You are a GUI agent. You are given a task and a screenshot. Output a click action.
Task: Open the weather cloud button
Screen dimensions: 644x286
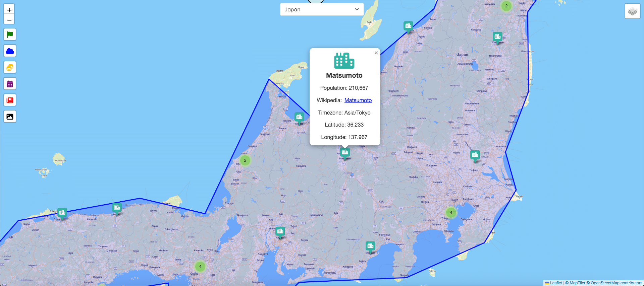pos(10,51)
